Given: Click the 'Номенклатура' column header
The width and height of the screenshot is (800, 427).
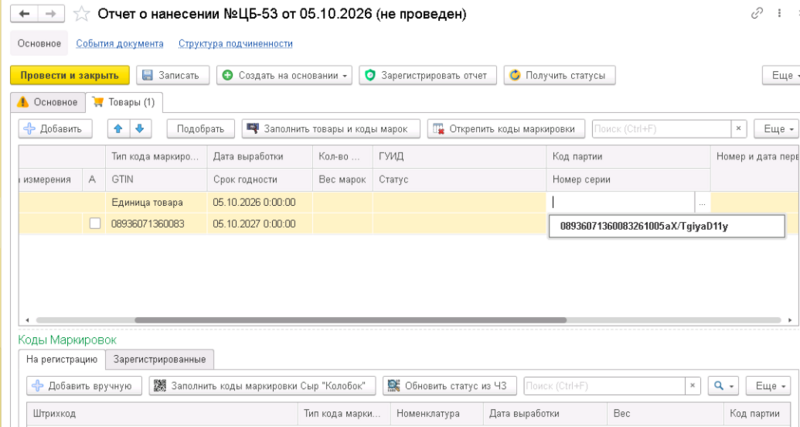Looking at the screenshot, I should click(437, 413).
